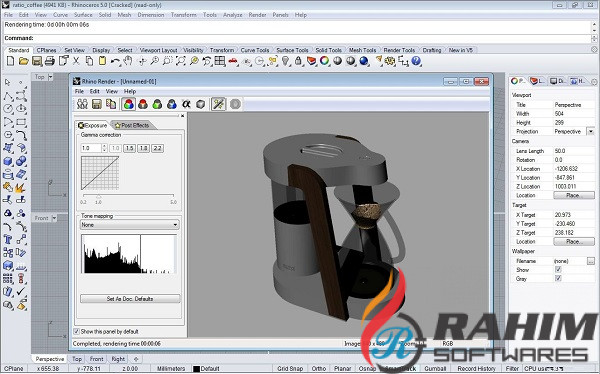
Task: Click the light bulb icon in toolbar
Action: coord(285,61)
